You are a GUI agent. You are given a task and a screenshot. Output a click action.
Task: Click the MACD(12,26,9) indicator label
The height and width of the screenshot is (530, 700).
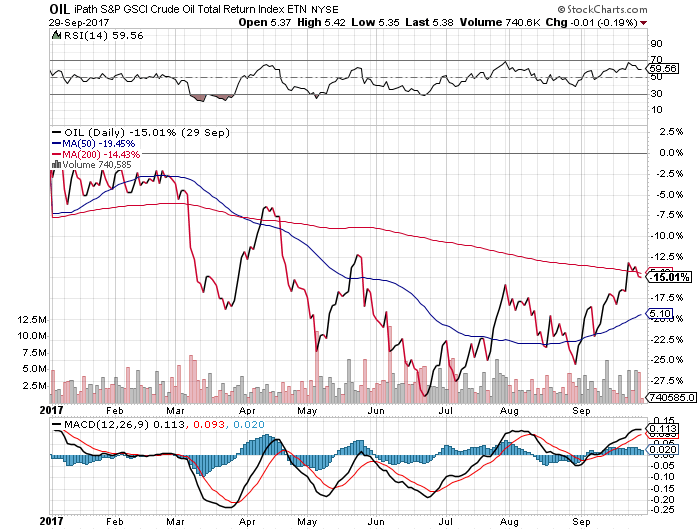tap(106, 424)
